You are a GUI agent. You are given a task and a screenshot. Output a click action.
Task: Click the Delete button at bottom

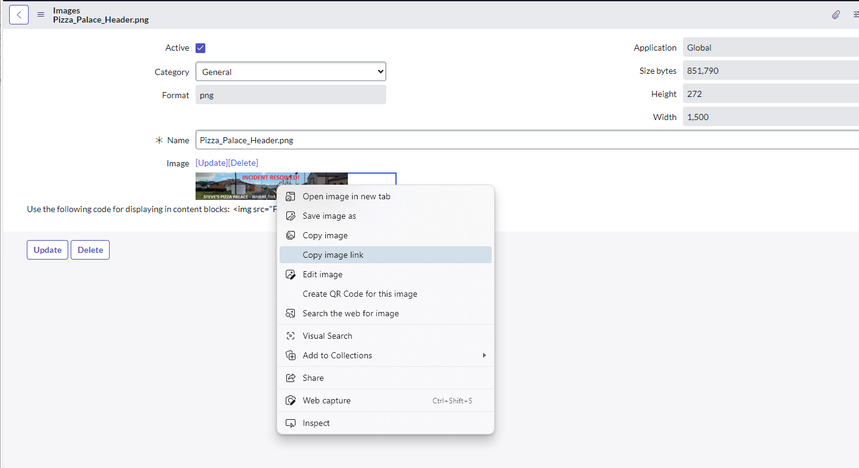[90, 250]
